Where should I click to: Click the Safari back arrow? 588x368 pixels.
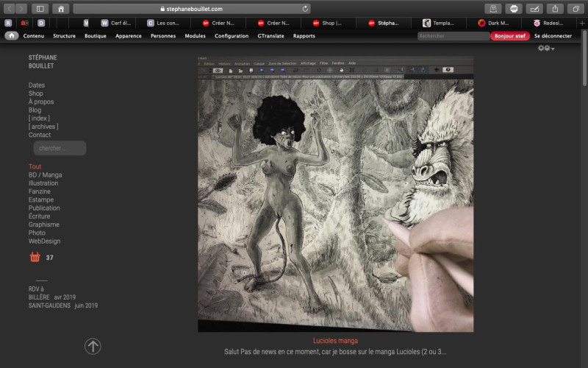pos(9,9)
